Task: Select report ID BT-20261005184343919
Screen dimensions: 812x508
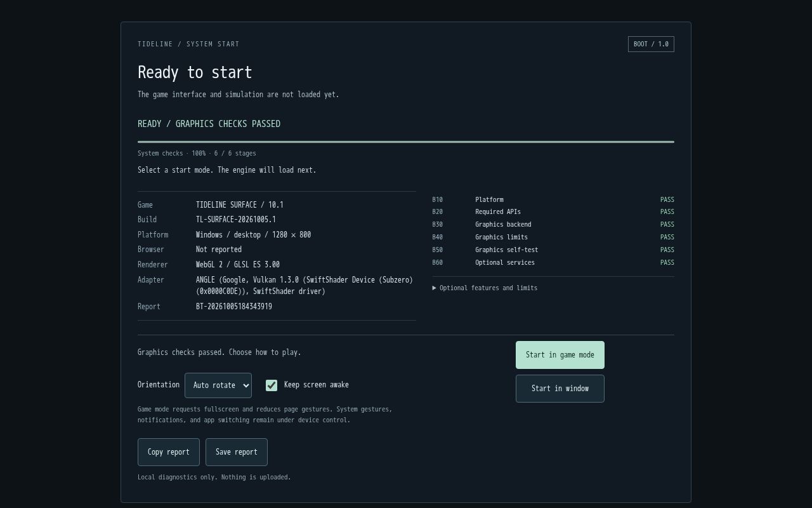Action: [234, 307]
